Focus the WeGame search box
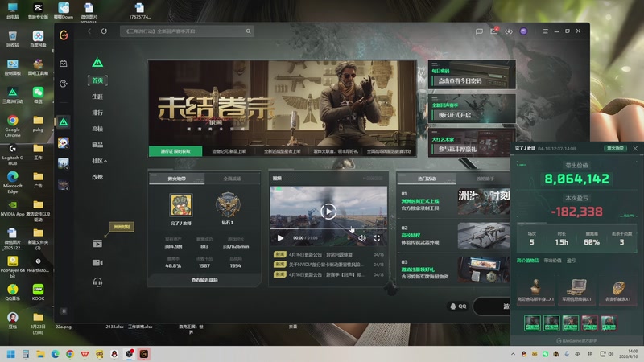Viewport: 644px width, 362px height. pyautogui.click(x=187, y=31)
